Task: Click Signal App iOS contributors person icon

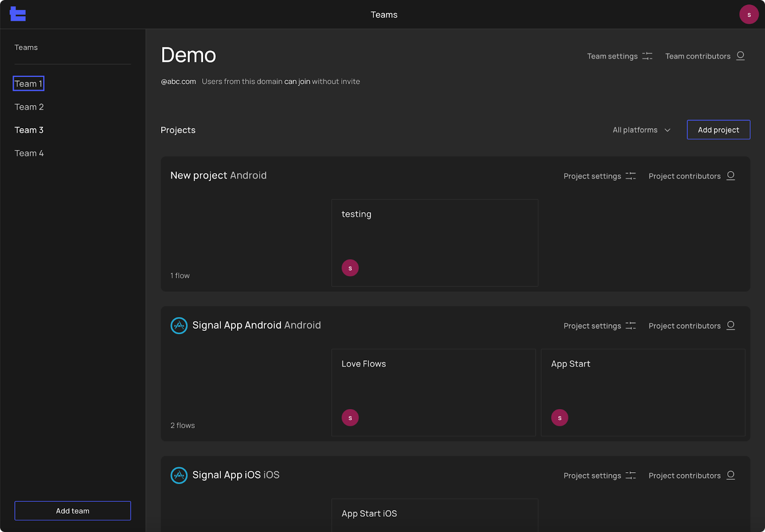Action: click(x=731, y=475)
